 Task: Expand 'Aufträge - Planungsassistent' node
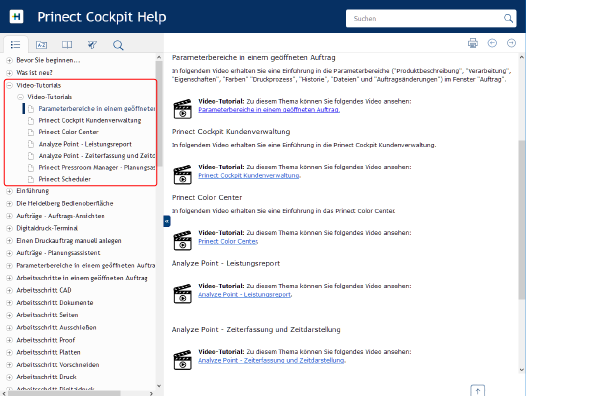click(x=10, y=253)
